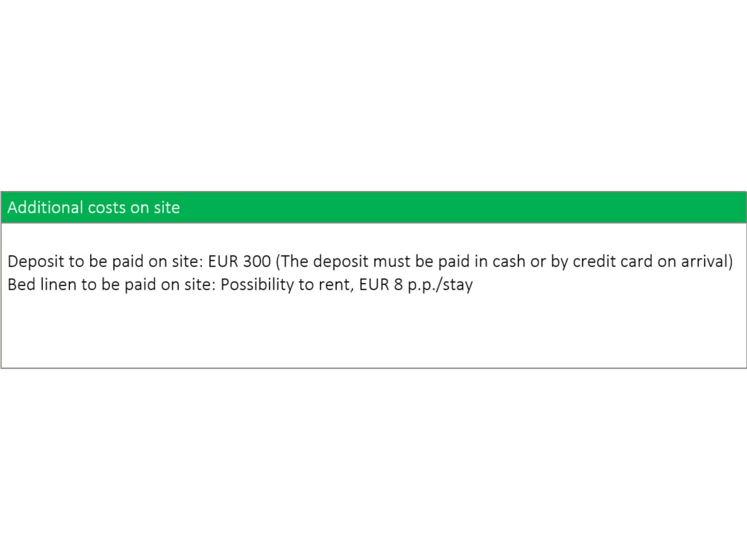The image size is (747, 560).
Task: Click 'costs' in the header title
Action: coord(107,208)
